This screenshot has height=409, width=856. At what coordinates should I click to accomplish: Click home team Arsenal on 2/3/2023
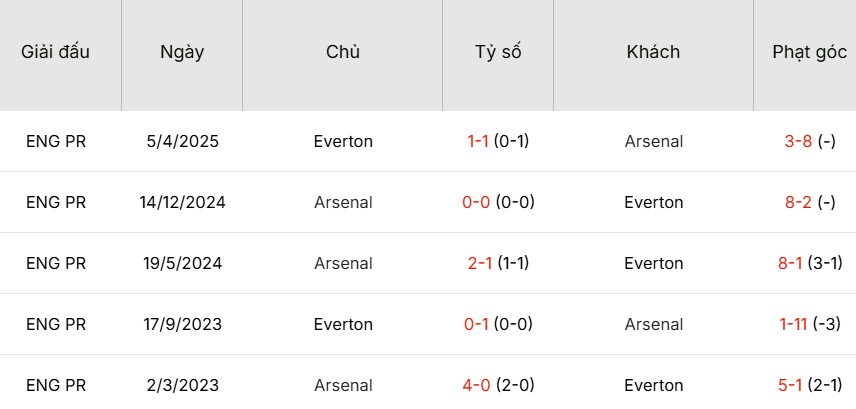pyautogui.click(x=342, y=385)
